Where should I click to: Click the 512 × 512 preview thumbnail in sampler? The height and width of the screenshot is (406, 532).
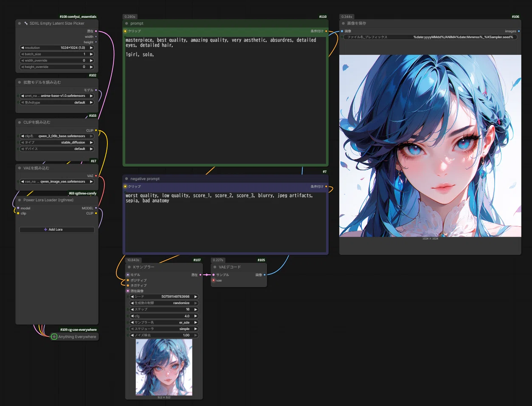point(164,367)
